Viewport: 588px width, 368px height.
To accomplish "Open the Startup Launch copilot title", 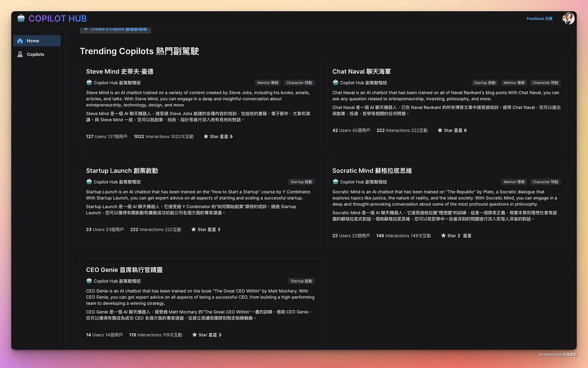I will click(122, 171).
